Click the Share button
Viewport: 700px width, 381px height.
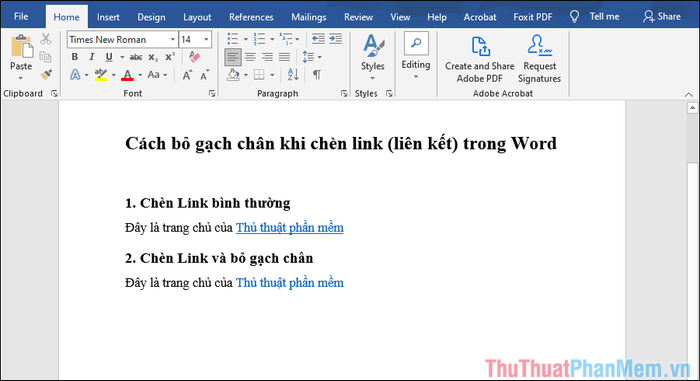662,17
